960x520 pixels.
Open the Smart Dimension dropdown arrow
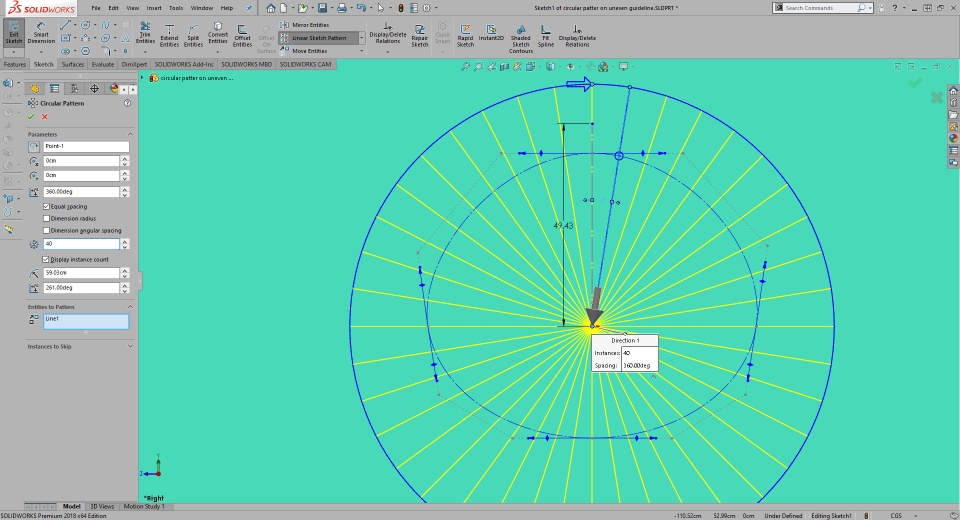[41, 51]
